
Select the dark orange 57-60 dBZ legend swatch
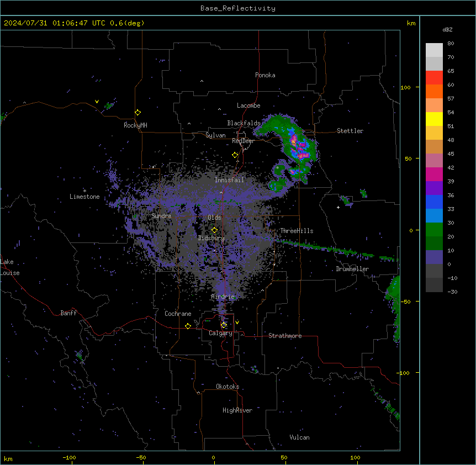[434, 91]
